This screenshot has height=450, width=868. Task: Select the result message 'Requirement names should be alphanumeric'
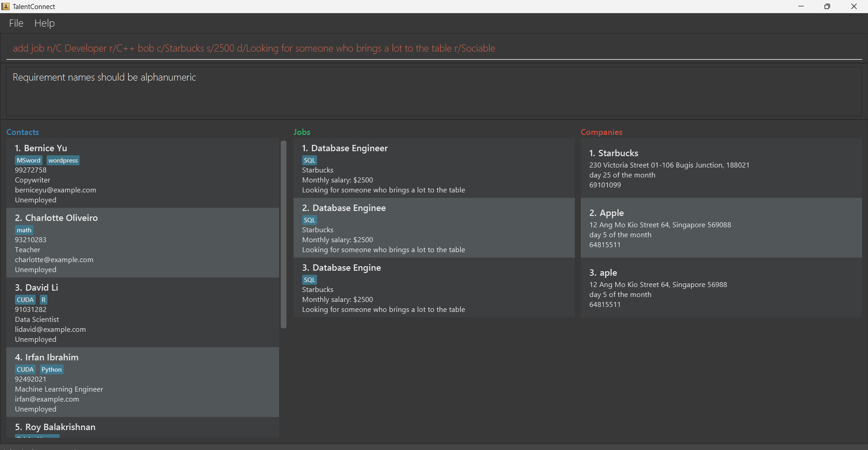click(x=104, y=77)
